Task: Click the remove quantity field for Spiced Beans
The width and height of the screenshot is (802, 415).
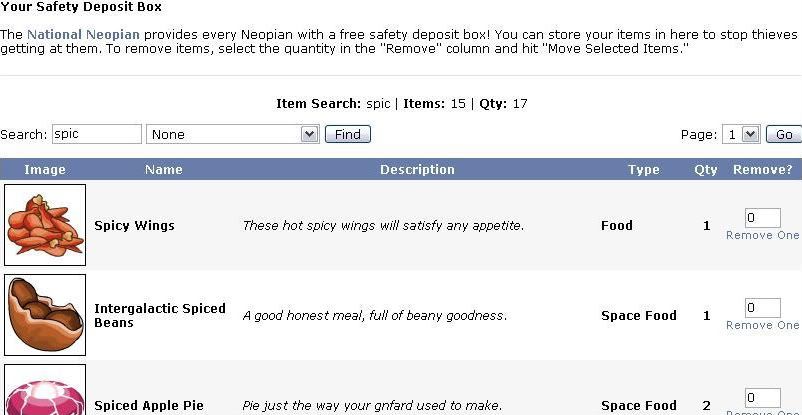Action: (763, 308)
